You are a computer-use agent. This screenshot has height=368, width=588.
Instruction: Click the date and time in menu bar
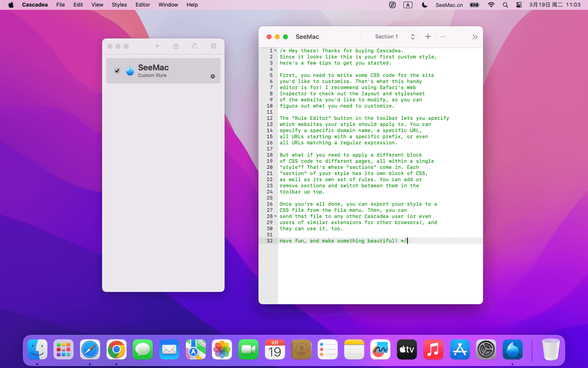click(x=555, y=5)
